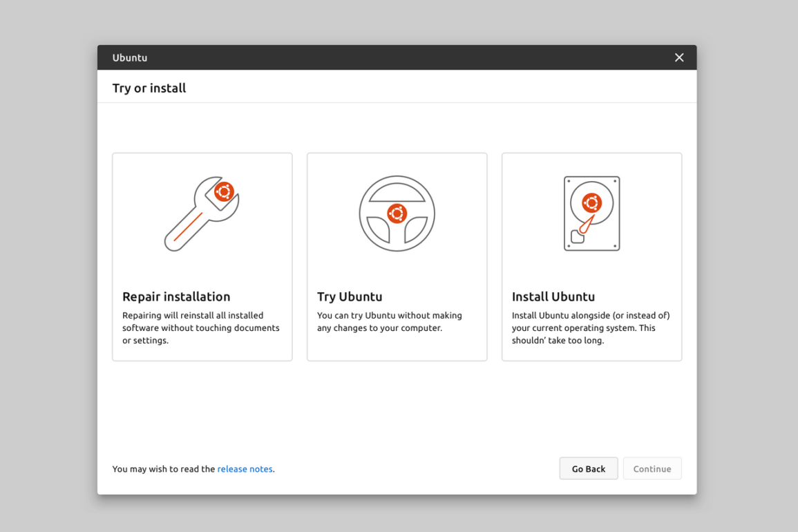798x532 pixels.
Task: Click the Ubuntu logo on the steering wheel
Action: pyautogui.click(x=397, y=213)
